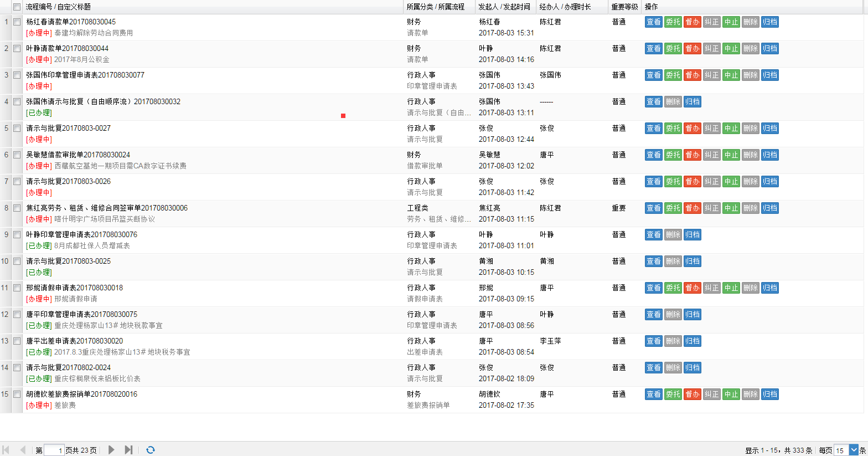The height and width of the screenshot is (456, 868).
Task: Click the 重要等级 column header
Action: coord(624,7)
